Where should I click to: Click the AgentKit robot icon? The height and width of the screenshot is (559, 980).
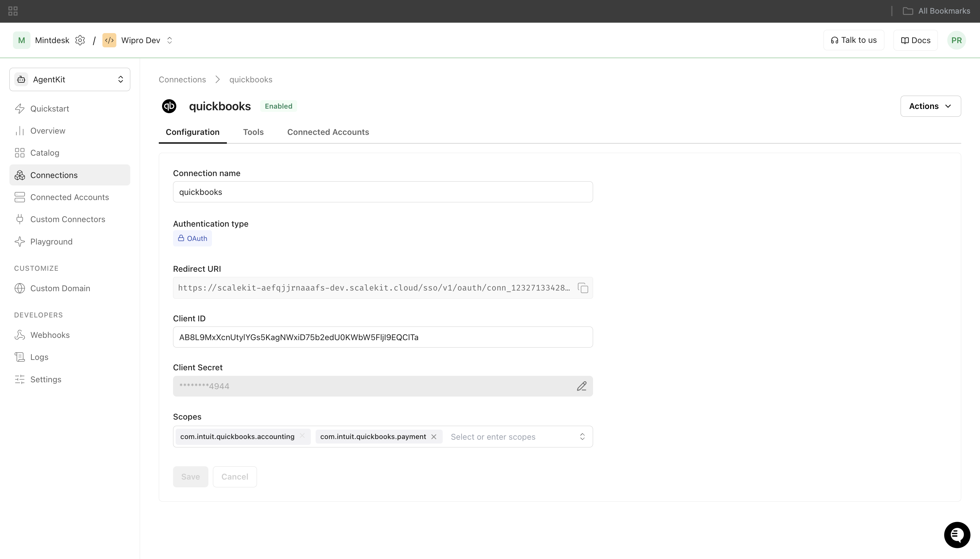point(21,79)
